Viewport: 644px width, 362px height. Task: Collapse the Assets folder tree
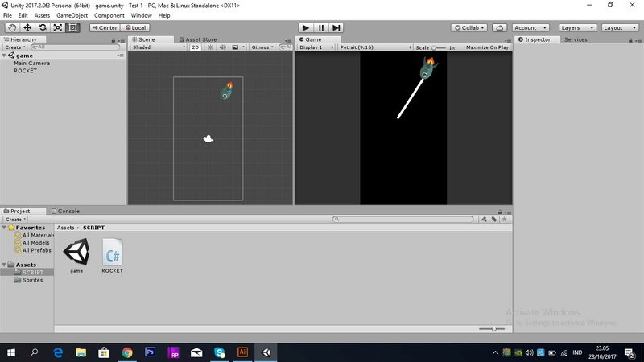coord(4,265)
